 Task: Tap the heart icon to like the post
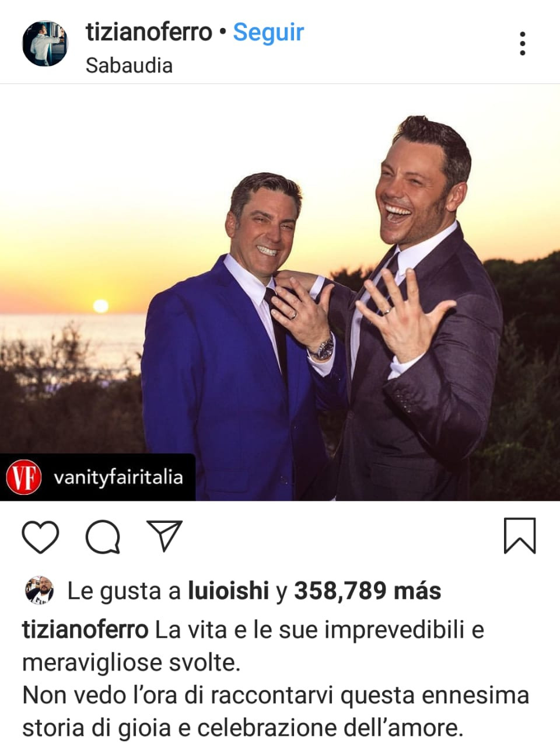40,536
